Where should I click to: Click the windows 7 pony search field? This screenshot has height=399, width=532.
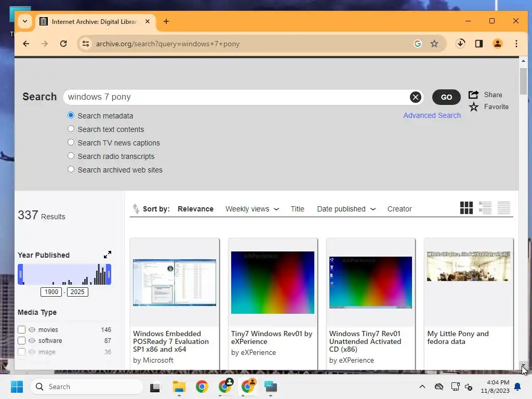(237, 97)
